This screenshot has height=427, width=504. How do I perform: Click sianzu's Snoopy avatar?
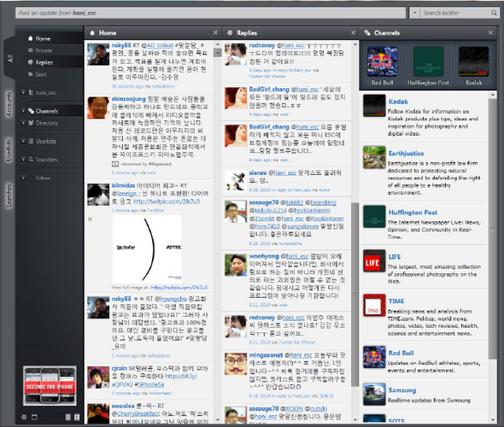click(x=236, y=182)
